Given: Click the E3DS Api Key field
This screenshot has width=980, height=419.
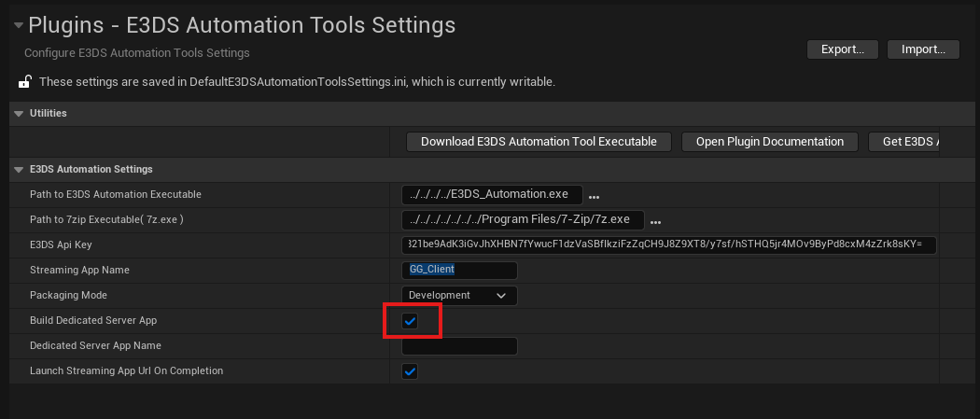Looking at the screenshot, I should tap(668, 245).
